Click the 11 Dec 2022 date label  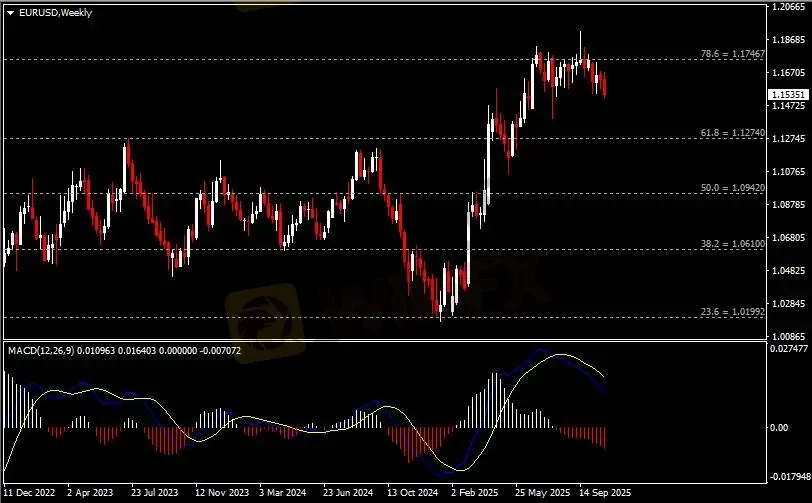point(31,493)
